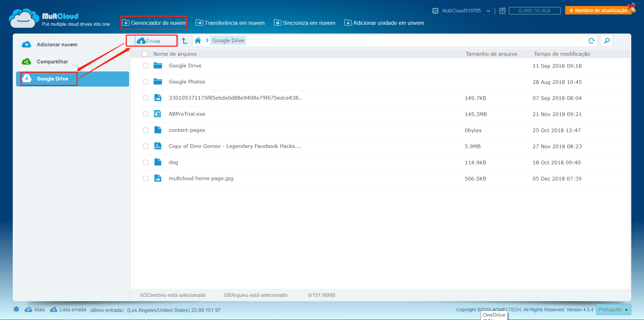
Task: Tick the content-pages checkbox
Action: 146,130
